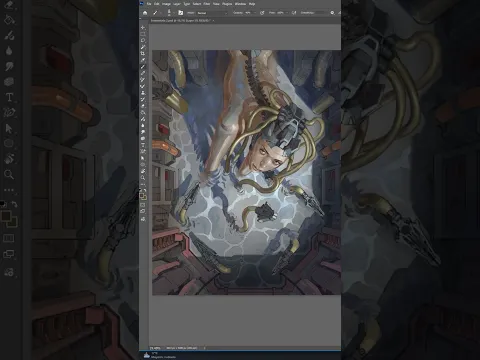Open the blending Mode dropdown set to Normal
The image size is (480, 360).
(212, 13)
